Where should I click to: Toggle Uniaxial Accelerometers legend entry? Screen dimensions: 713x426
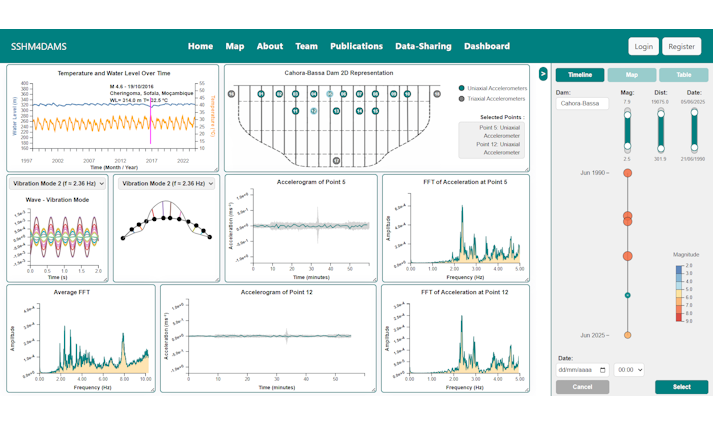point(461,88)
